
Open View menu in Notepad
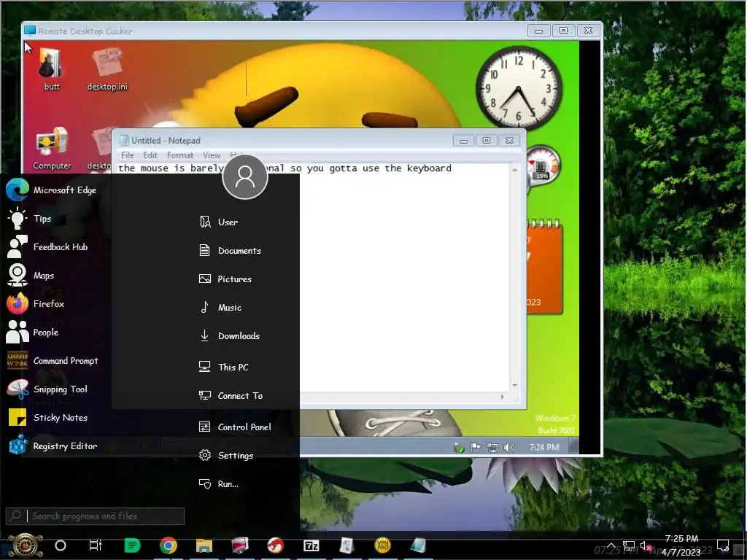pos(212,155)
